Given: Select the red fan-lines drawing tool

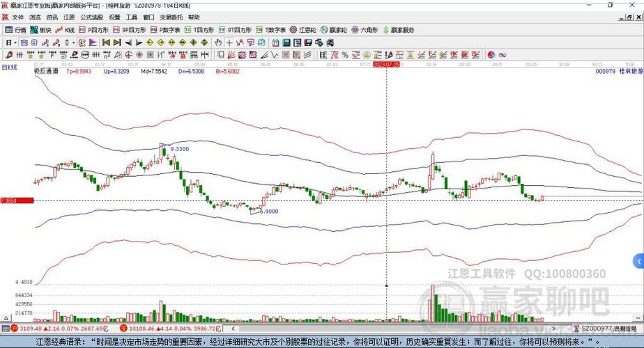Looking at the screenshot, I should [x=231, y=54].
